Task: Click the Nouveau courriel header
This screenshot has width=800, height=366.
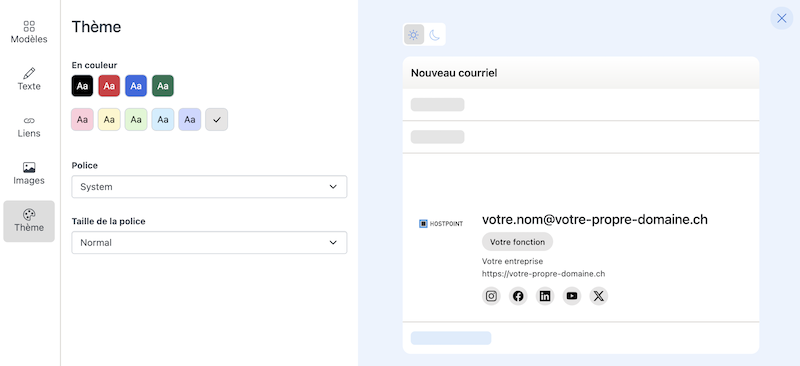Action: pos(454,73)
